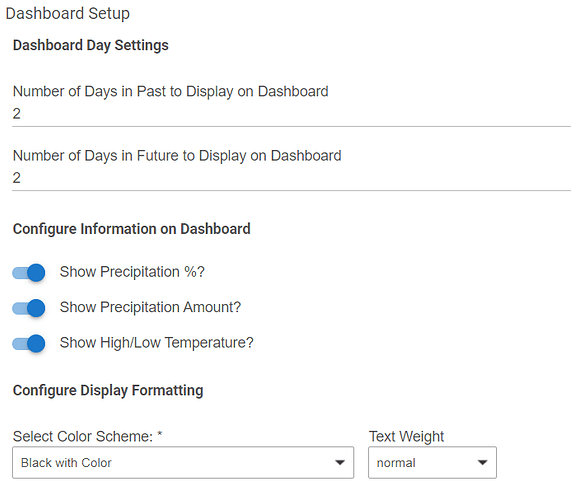Click the Show High/Low Temperature? label text

pyautogui.click(x=157, y=343)
